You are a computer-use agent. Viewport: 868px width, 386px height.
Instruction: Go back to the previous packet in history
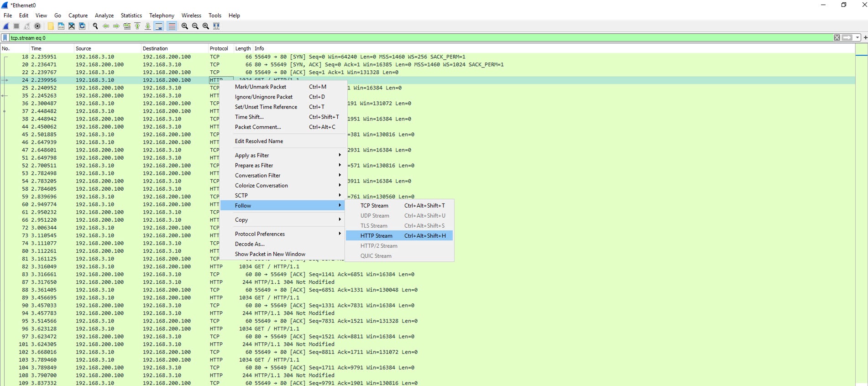click(106, 26)
